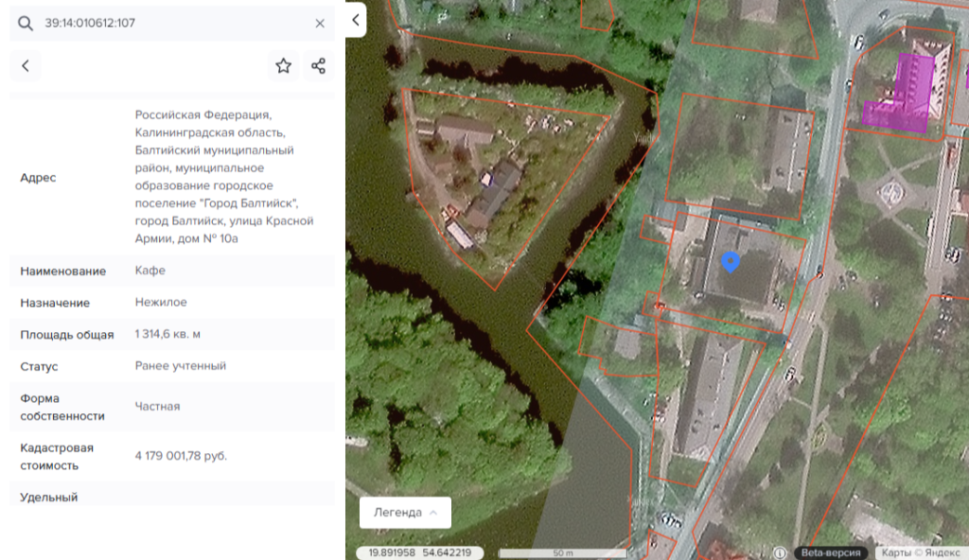969x560 pixels.
Task: Click the Площадь общая label
Action: 67,335
